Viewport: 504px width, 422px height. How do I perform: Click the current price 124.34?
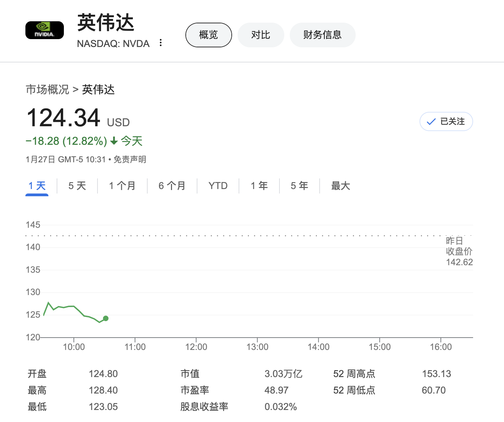pos(63,118)
